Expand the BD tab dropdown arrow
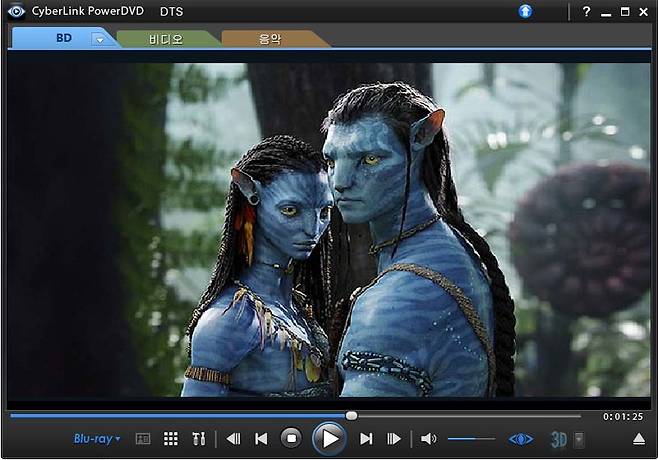 tap(99, 39)
